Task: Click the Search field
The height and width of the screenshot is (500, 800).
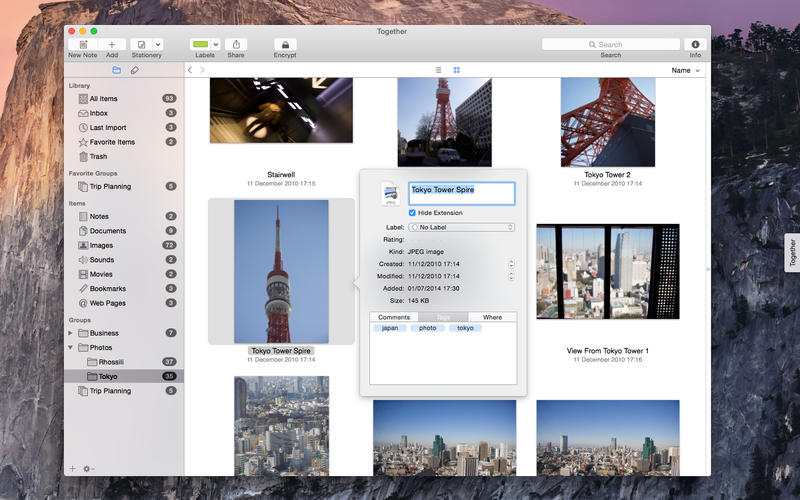Action: (x=610, y=45)
